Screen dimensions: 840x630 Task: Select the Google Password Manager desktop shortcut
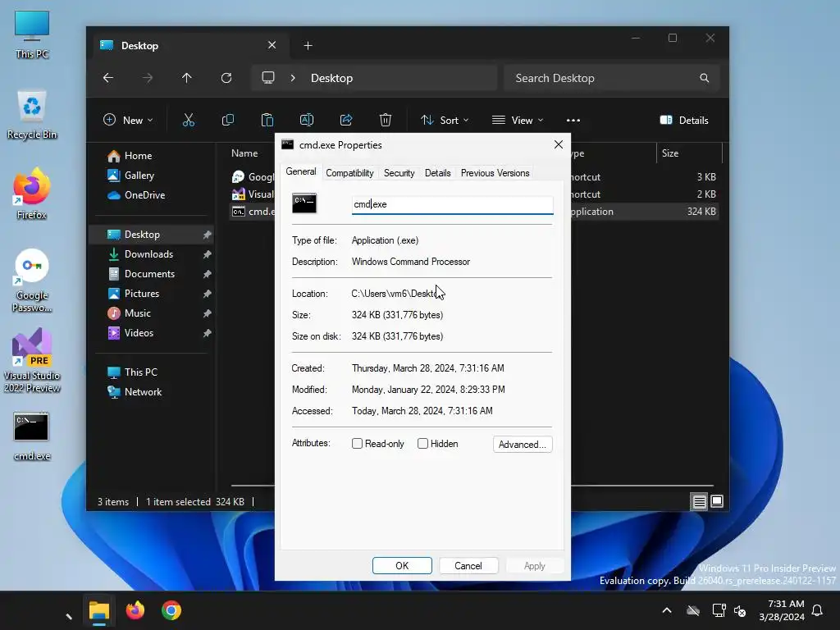click(32, 281)
